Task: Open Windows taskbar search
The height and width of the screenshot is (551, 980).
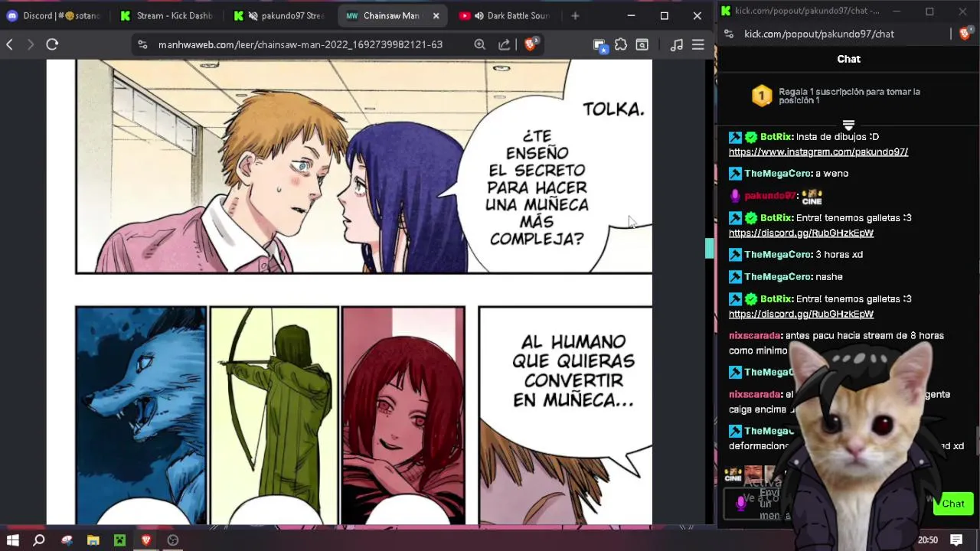Action: pyautogui.click(x=39, y=540)
